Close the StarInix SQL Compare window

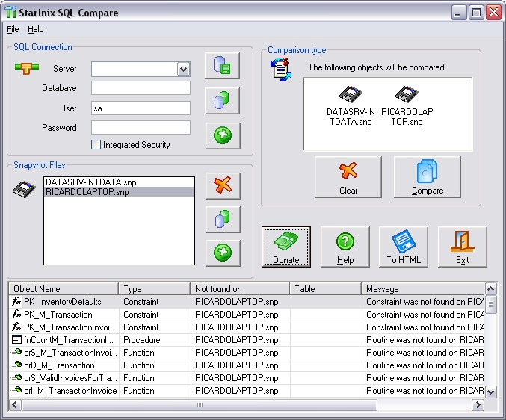coord(494,13)
